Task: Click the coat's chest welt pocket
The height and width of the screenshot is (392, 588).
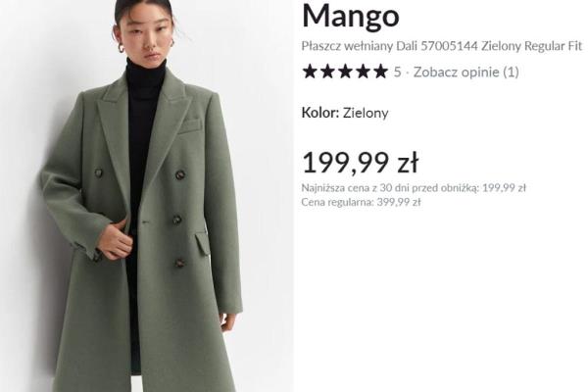Action: (189, 126)
